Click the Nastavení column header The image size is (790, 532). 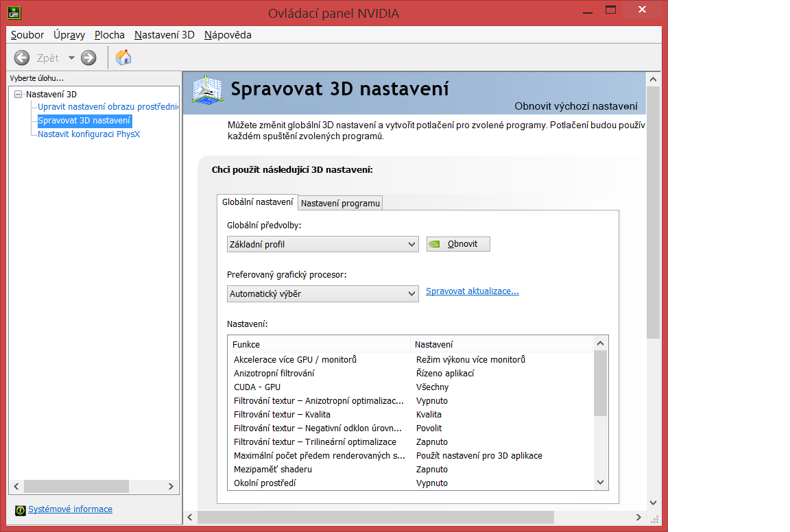[x=502, y=345]
